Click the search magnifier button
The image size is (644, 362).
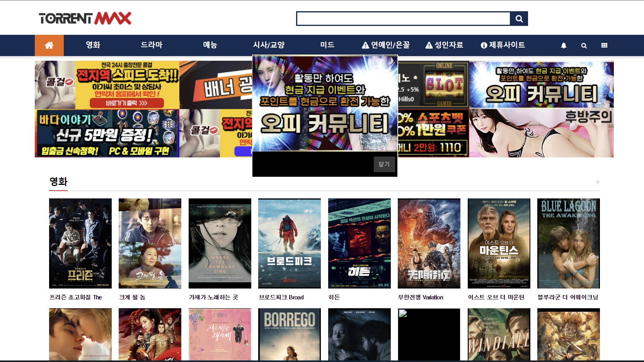(519, 19)
